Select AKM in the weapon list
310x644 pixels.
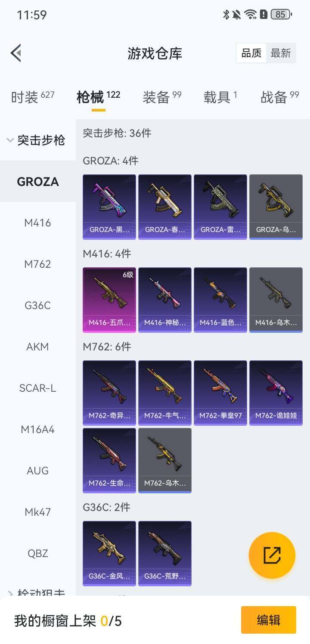tap(38, 347)
